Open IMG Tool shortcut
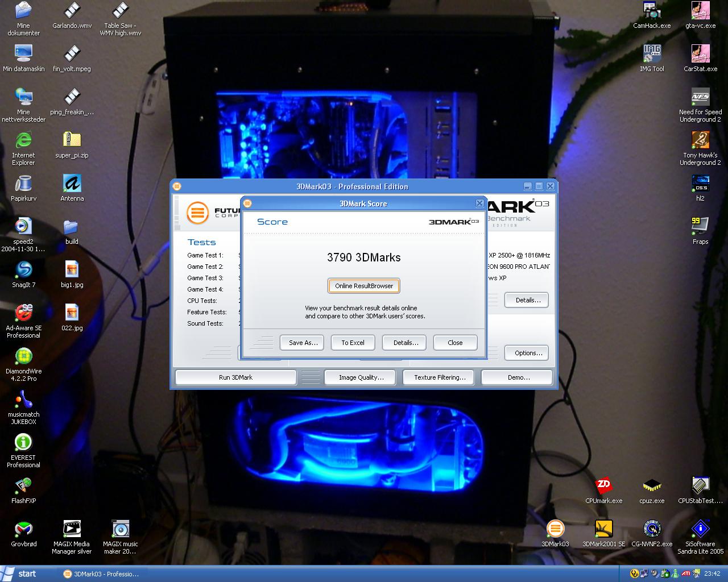The height and width of the screenshot is (582, 728). 652,54
